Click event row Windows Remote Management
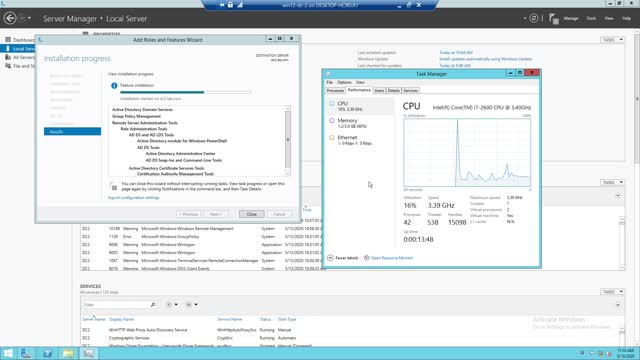The image size is (640, 360). (202, 229)
